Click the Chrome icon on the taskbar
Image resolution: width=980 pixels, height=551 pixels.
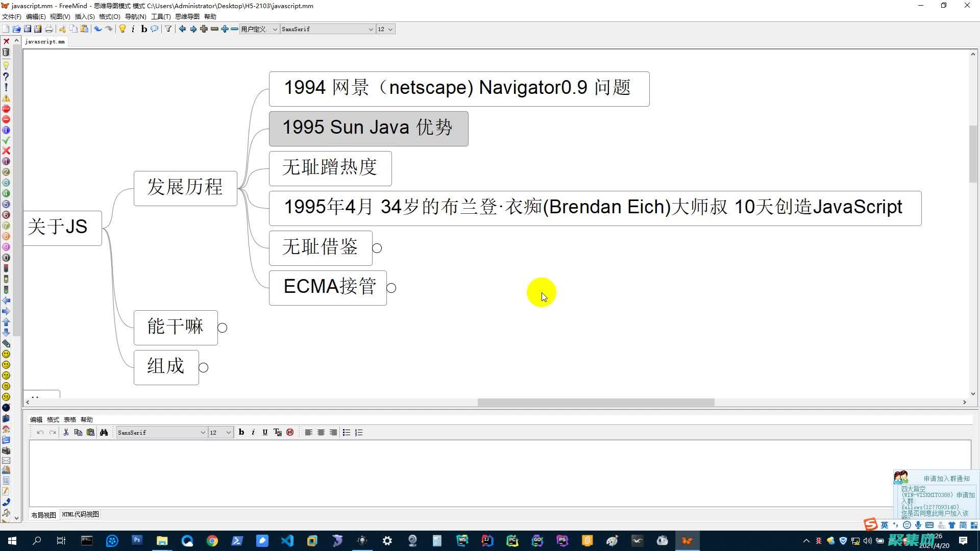212,540
